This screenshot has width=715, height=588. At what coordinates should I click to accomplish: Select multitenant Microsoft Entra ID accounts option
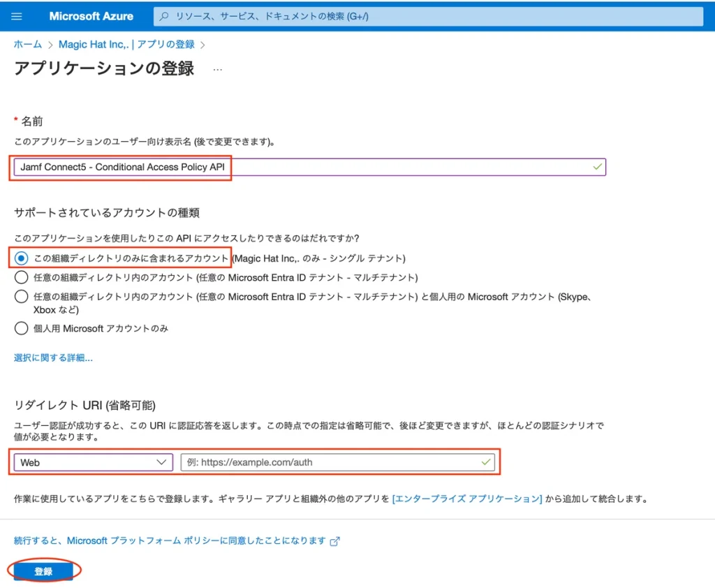[22, 277]
